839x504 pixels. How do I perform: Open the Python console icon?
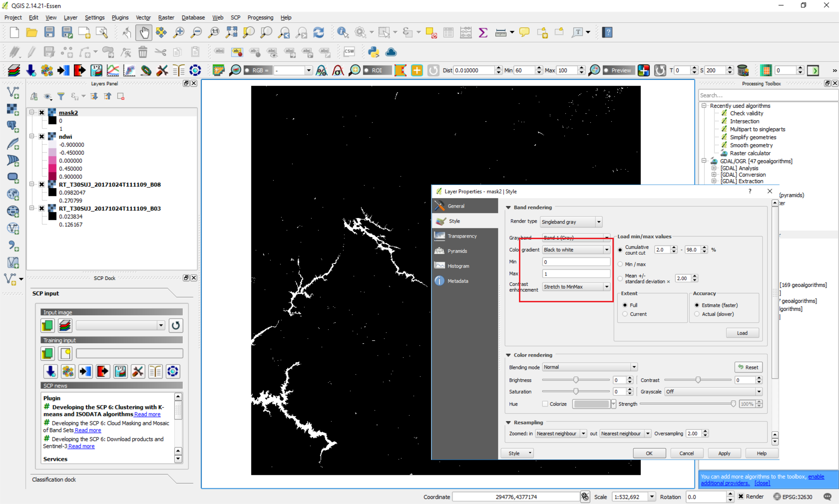click(x=373, y=52)
